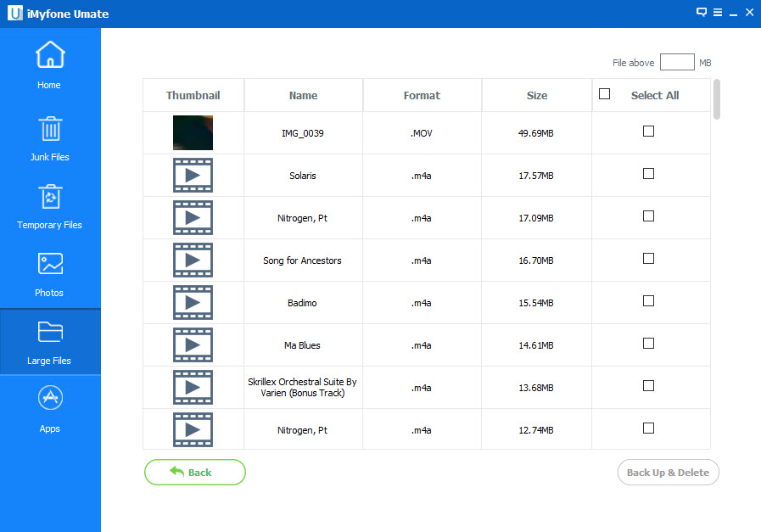Open the Apps store icon
This screenshot has width=761, height=532.
50,399
